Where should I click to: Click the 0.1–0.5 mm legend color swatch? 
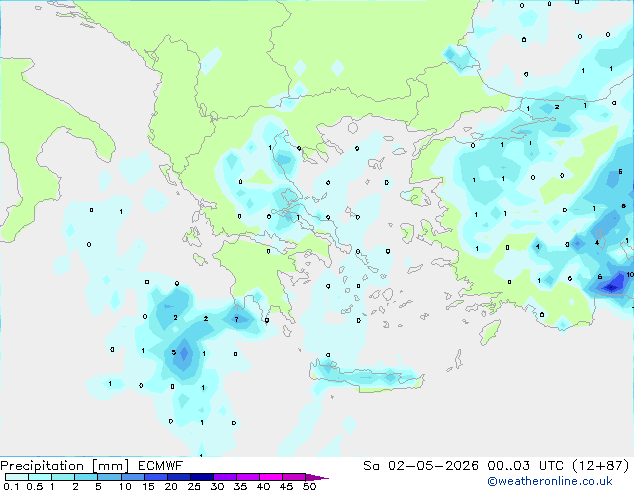click(17, 477)
